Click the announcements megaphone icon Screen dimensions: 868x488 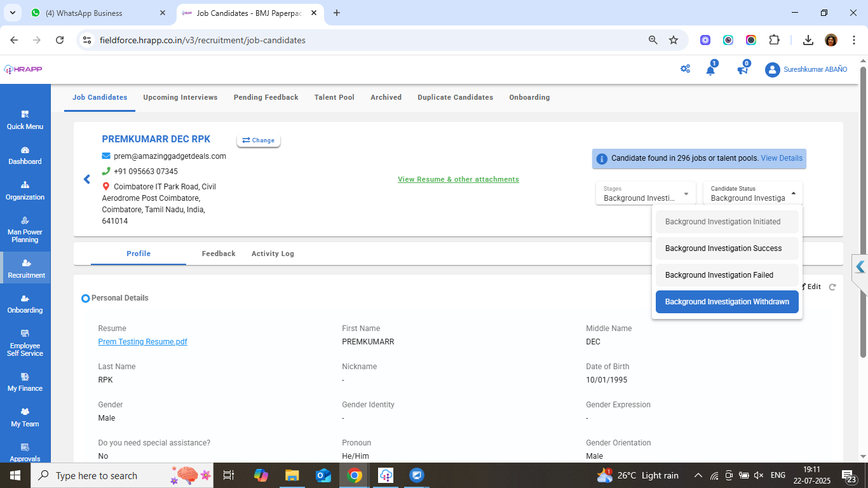[x=742, y=70]
